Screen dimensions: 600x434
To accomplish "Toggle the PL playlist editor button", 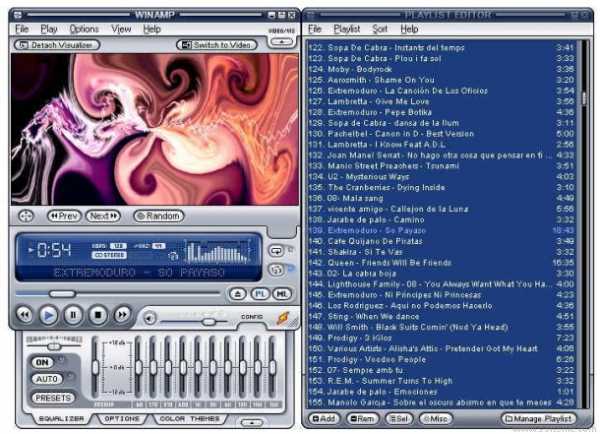I will [x=260, y=294].
